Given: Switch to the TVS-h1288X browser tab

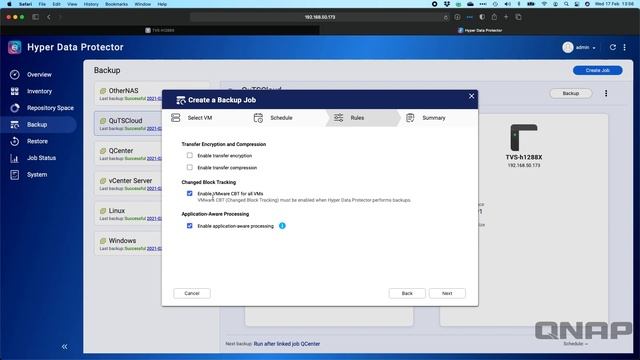Looking at the screenshot, I should point(160,30).
